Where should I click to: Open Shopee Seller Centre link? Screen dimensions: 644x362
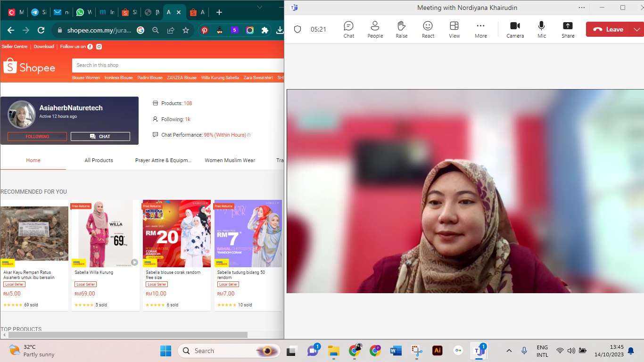[15, 46]
